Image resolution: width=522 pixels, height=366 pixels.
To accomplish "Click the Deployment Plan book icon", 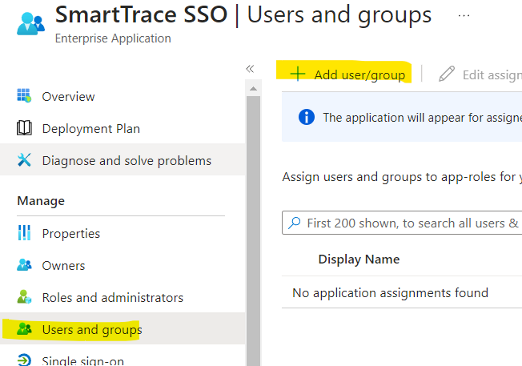I will tap(24, 128).
